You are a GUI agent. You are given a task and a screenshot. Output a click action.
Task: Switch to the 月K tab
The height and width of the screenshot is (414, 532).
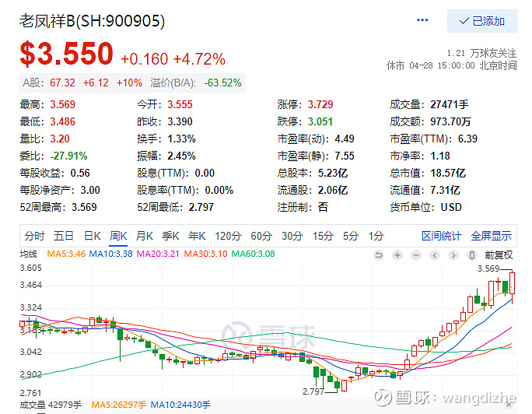point(145,236)
